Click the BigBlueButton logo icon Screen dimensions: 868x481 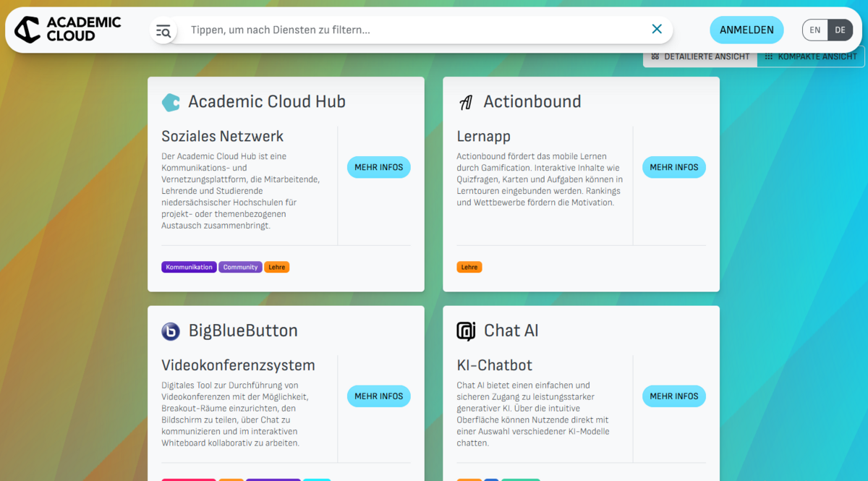tap(171, 331)
